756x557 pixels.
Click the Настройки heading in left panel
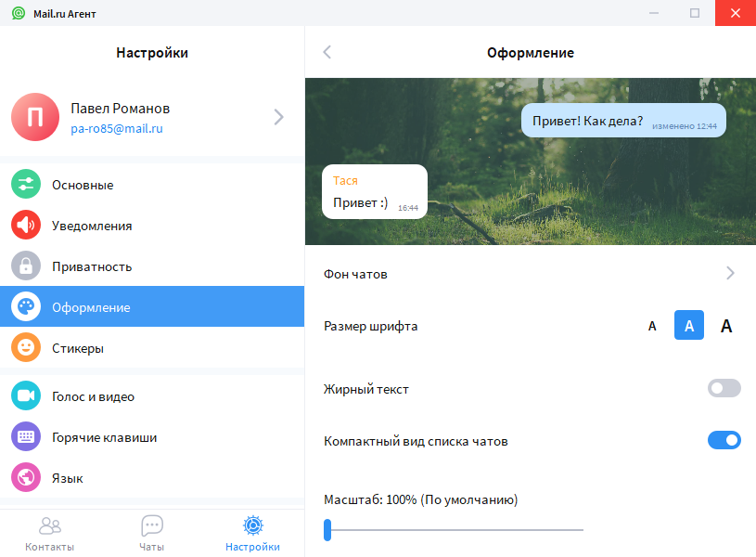(x=152, y=53)
